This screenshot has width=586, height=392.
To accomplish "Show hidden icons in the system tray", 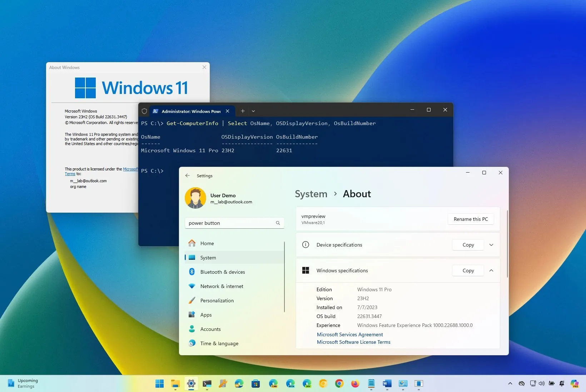I will [510, 383].
